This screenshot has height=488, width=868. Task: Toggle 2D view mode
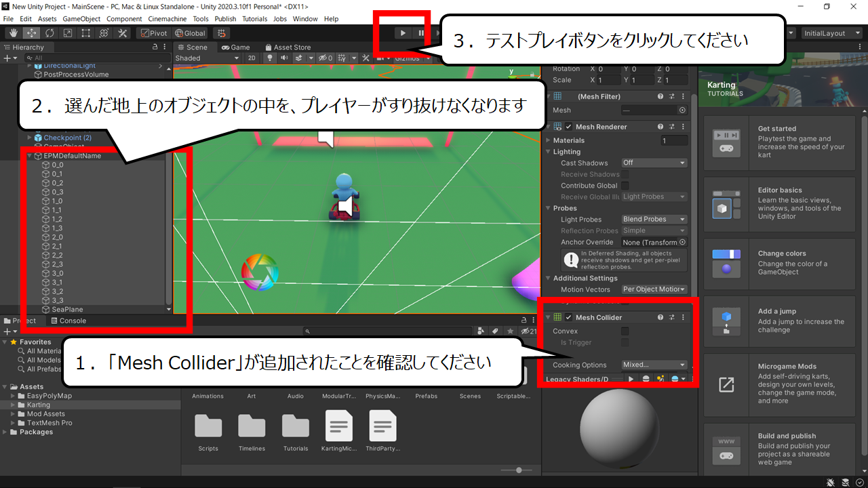(252, 58)
